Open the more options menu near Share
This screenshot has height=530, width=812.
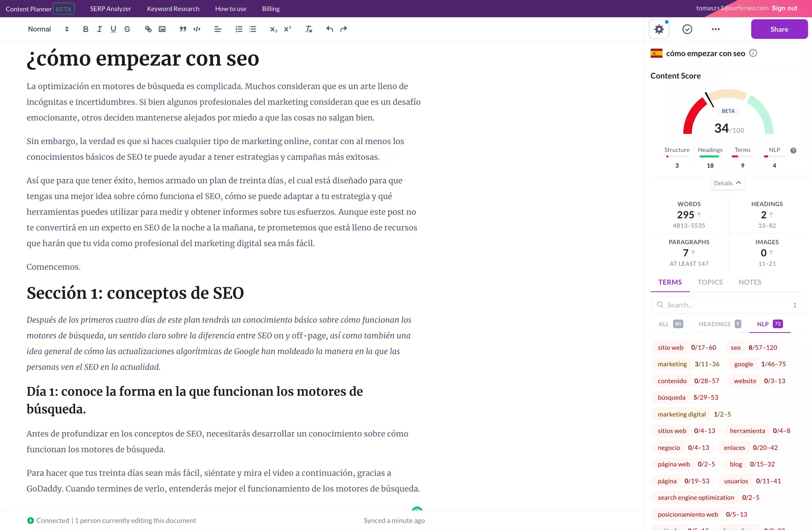coord(716,29)
